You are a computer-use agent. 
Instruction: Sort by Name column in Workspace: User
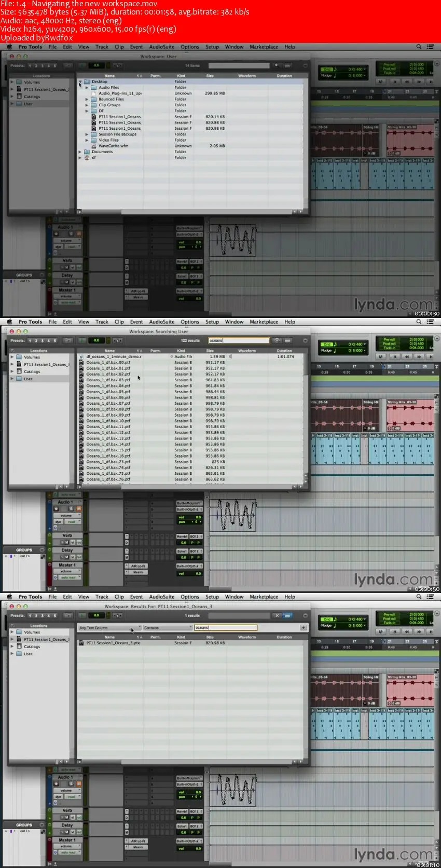click(x=110, y=76)
